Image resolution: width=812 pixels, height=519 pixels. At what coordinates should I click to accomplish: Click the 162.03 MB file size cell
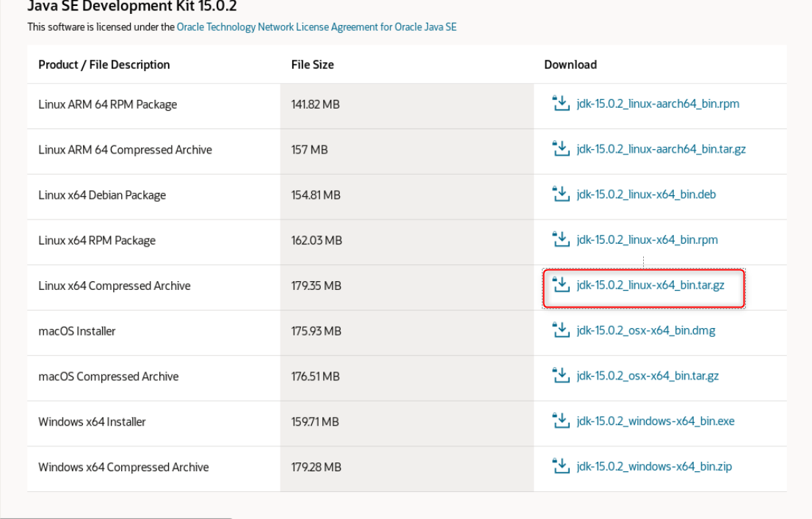(407, 242)
